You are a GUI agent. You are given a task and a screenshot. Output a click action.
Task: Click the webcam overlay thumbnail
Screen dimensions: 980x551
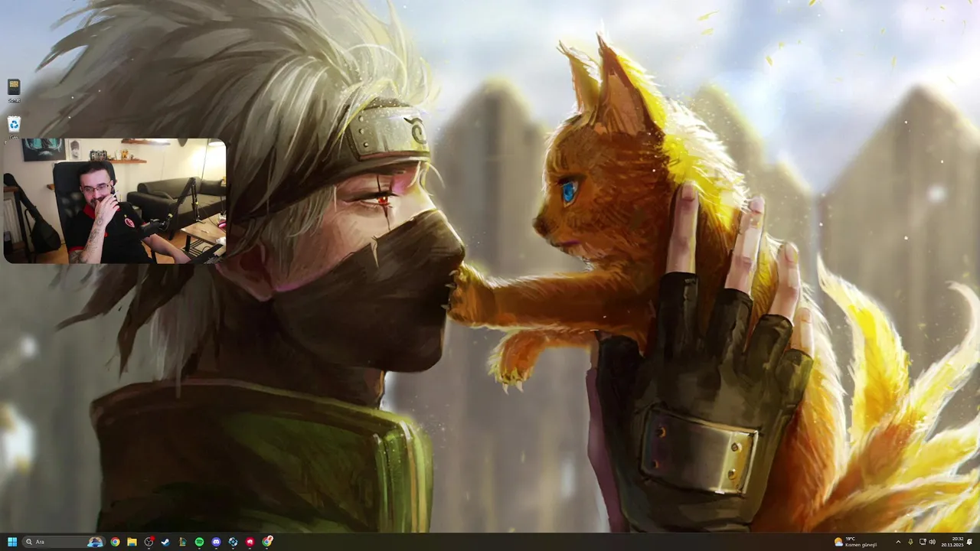point(115,201)
